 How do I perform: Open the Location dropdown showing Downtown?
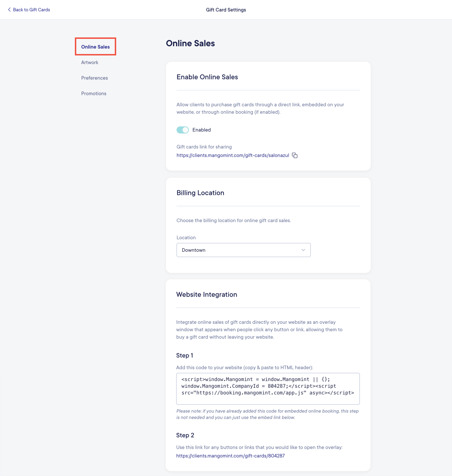(244, 250)
